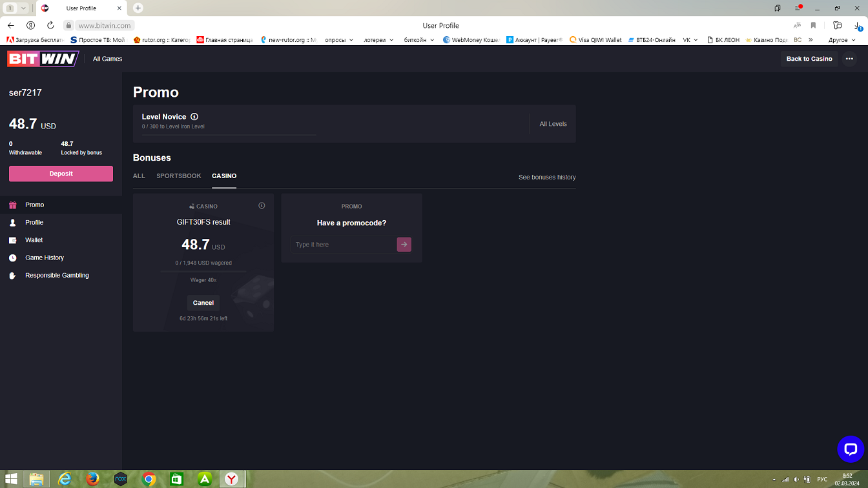This screenshot has height=488, width=868.
Task: Reload the page in browser
Action: [x=50, y=25]
